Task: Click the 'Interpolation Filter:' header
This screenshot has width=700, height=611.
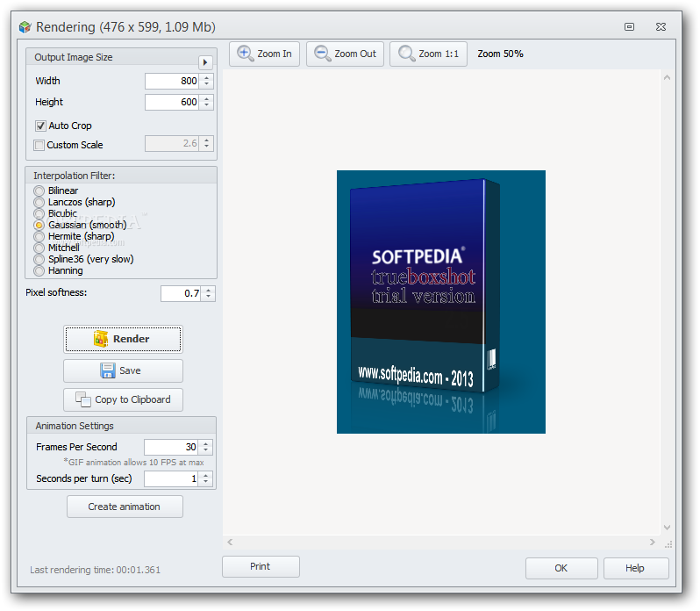Action: point(74,176)
